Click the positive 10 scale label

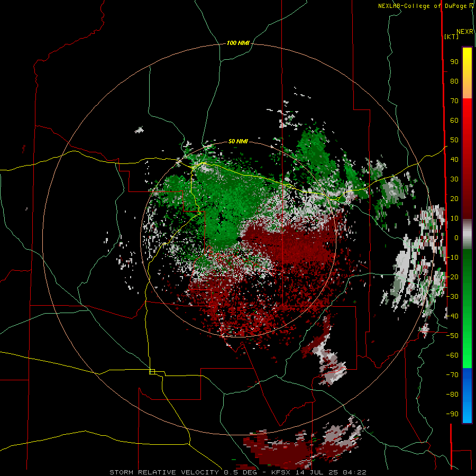[x=454, y=218]
